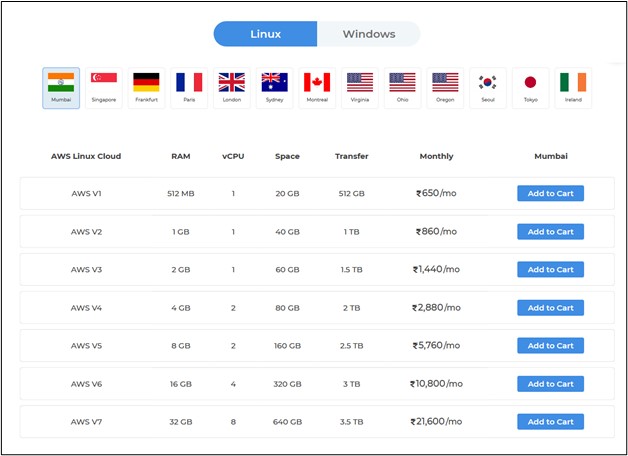Click the AWS V7 plan name

coord(87,422)
